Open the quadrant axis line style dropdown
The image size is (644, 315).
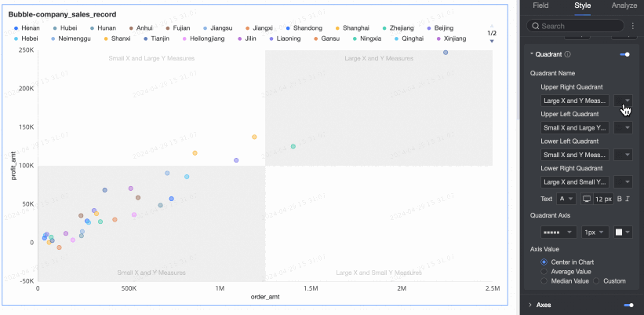[x=558, y=233]
